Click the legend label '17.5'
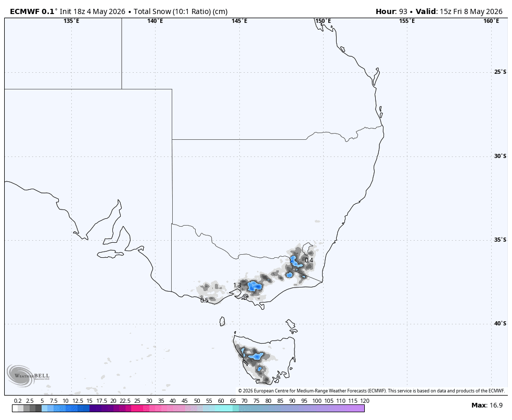The image size is (512, 420). 101,401
